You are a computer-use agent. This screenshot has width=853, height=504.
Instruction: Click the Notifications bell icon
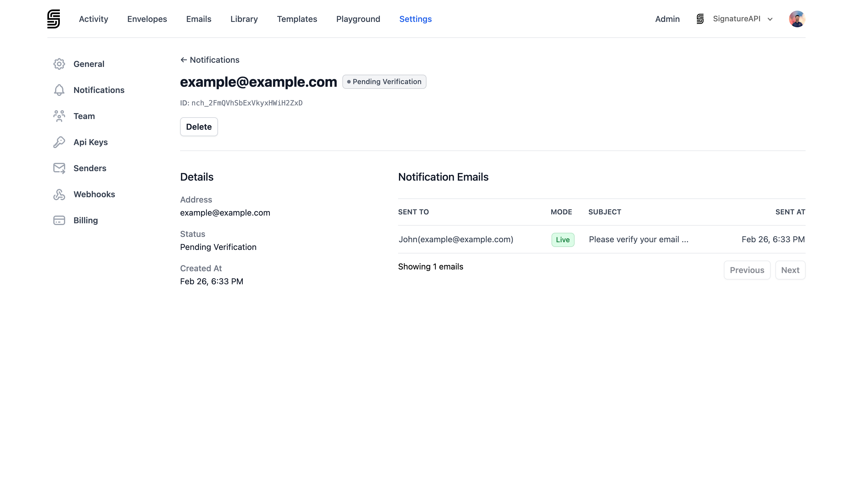[59, 90]
